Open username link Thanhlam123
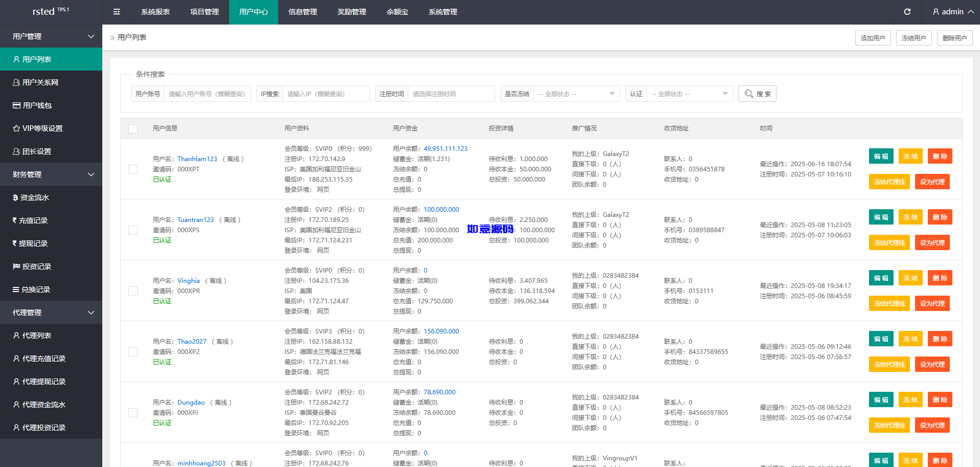Viewport: 980px width, 467px height. [197, 159]
